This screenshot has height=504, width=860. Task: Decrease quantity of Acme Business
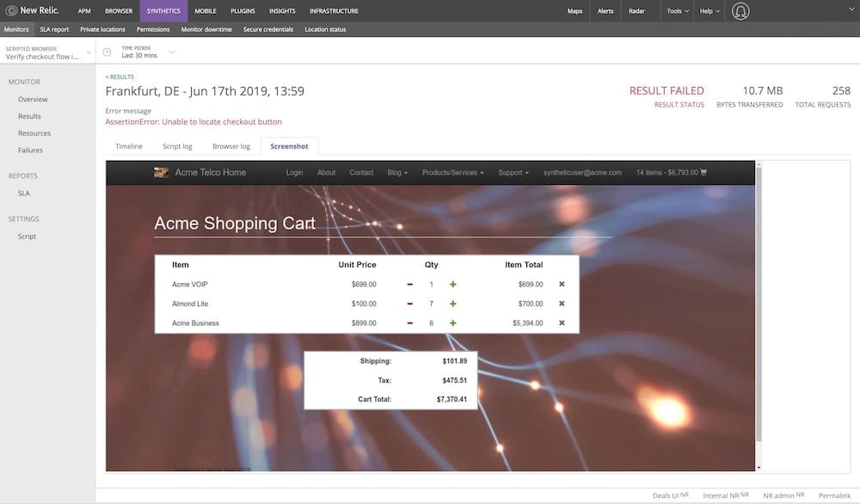[409, 323]
